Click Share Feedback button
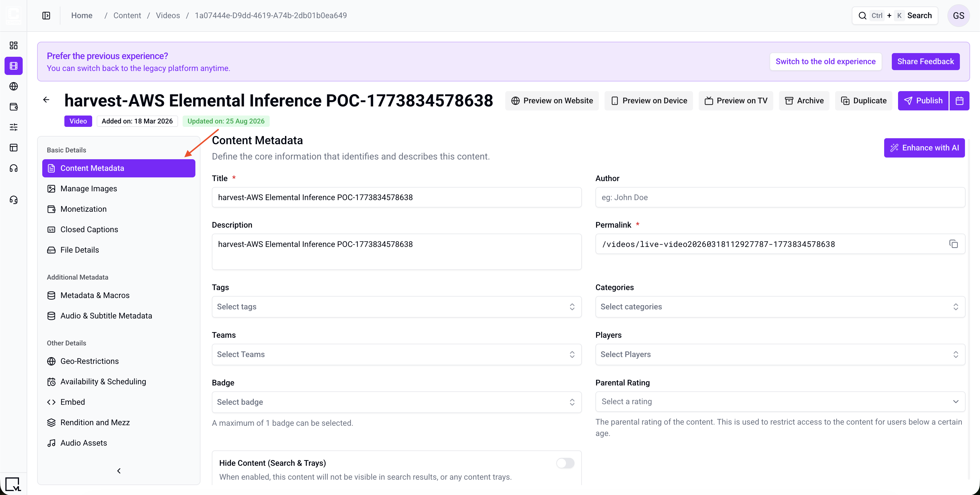The height and width of the screenshot is (495, 980). [925, 61]
